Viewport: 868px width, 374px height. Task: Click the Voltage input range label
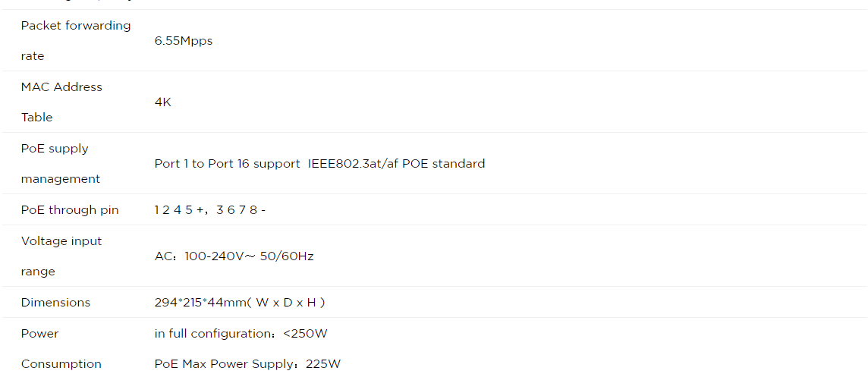[x=61, y=256]
